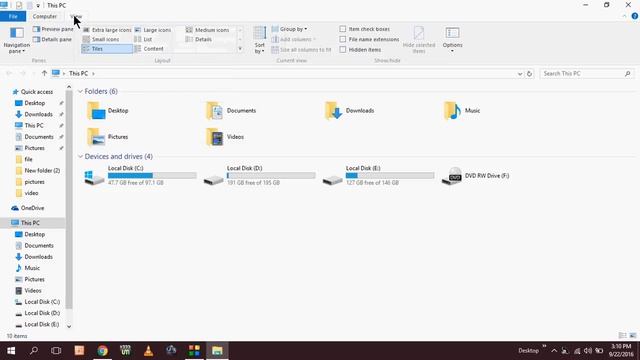Open the Group by dropdown
Screen dimensions: 640x360
(289, 29)
